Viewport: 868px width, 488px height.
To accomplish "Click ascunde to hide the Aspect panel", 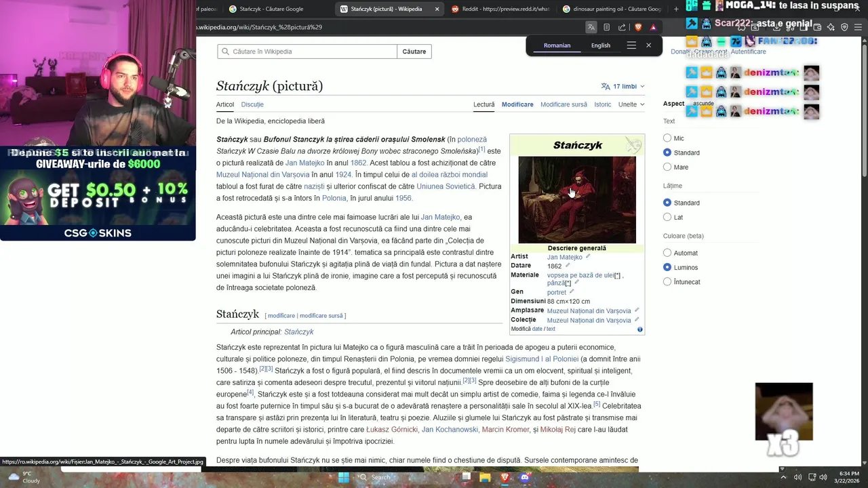I will click(x=703, y=104).
